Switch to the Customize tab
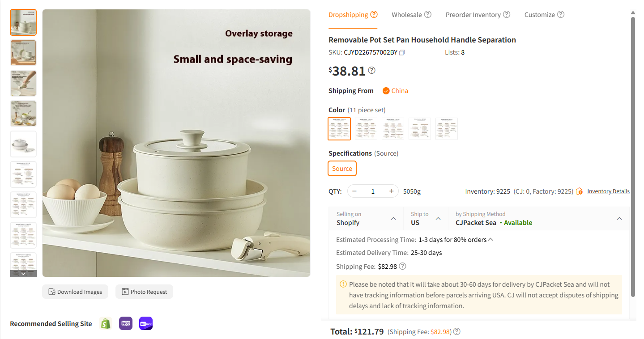 pos(540,14)
